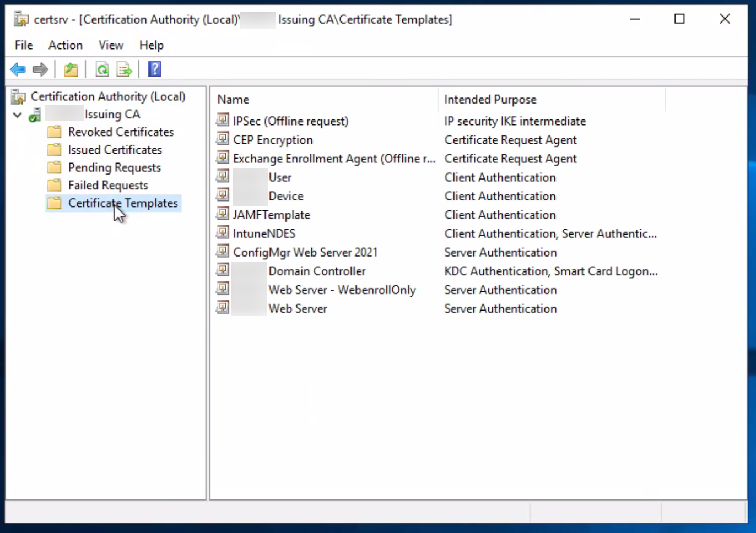Click the Up one level folder icon
This screenshot has width=756, height=533.
click(x=71, y=69)
